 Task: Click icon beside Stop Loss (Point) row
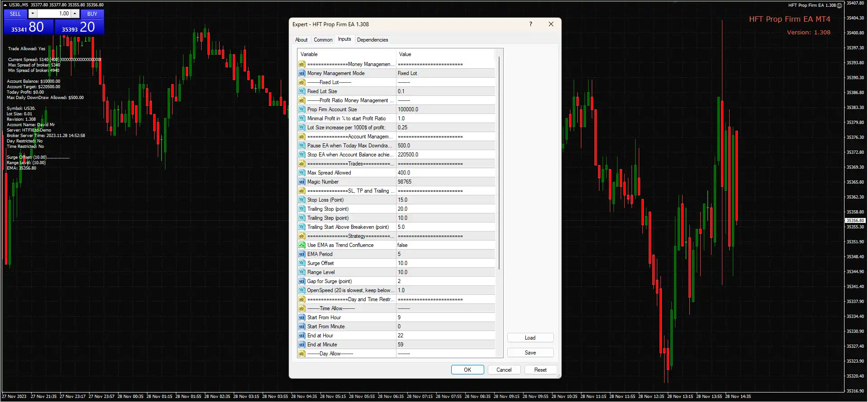302,200
